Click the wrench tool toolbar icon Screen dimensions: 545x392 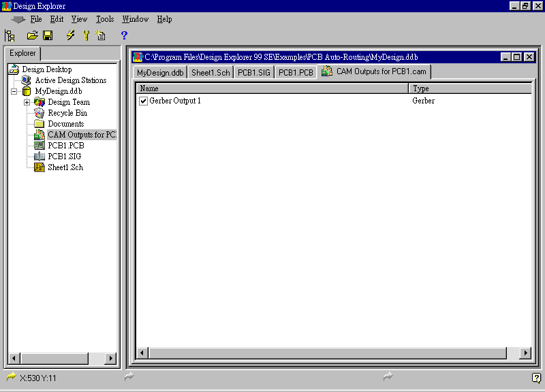[87, 35]
